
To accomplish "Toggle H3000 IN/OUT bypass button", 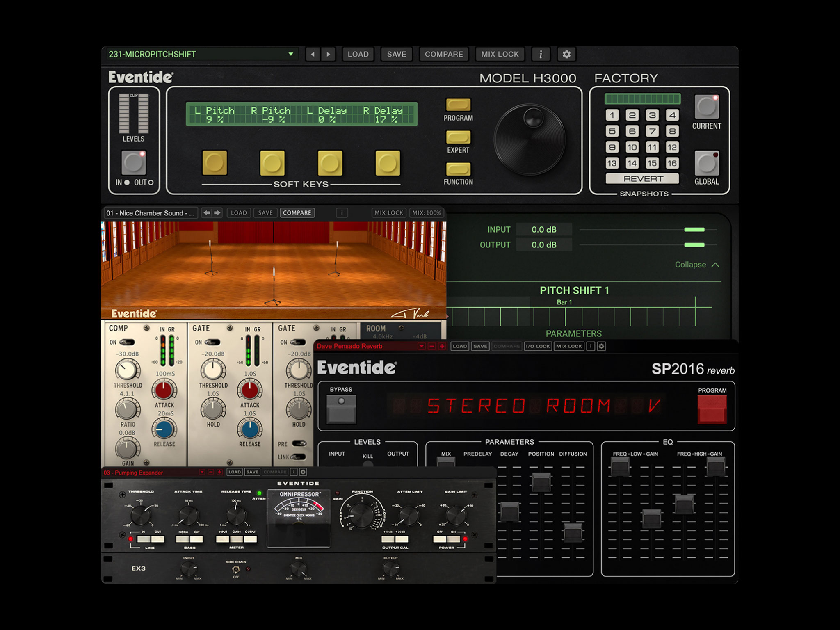I will pos(134,163).
